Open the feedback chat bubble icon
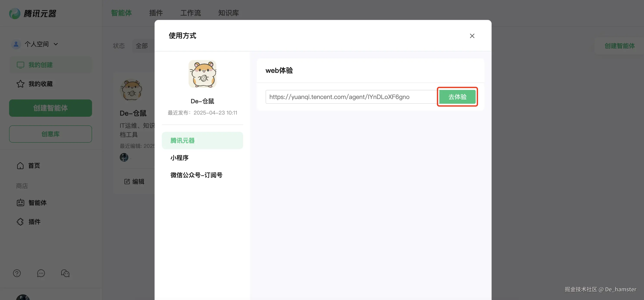644x300 pixels. click(x=41, y=273)
